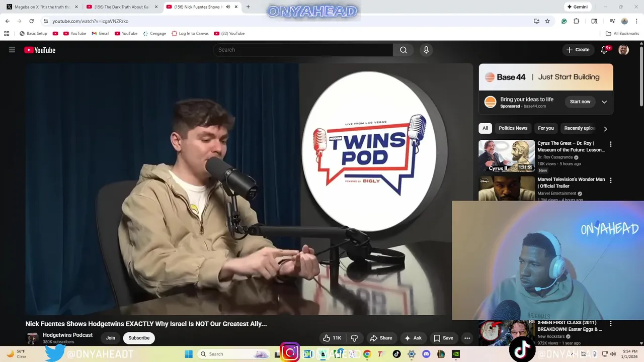Click Start now on Base44 ad
The height and width of the screenshot is (362, 644).
click(x=580, y=102)
